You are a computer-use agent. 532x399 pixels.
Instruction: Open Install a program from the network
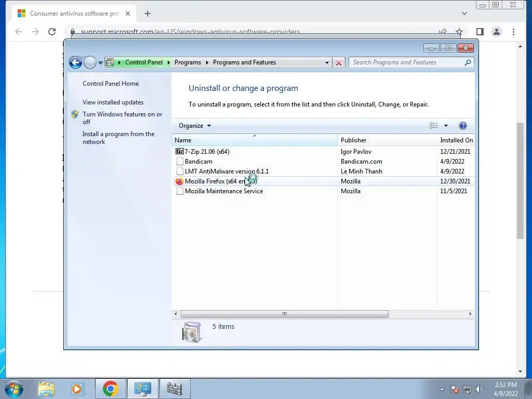point(118,138)
